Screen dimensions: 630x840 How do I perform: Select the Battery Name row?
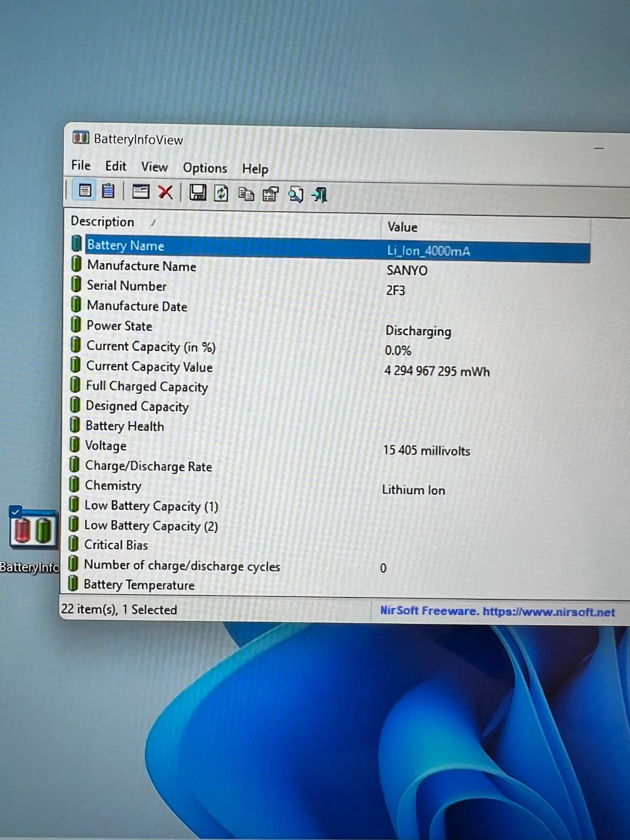[x=330, y=248]
